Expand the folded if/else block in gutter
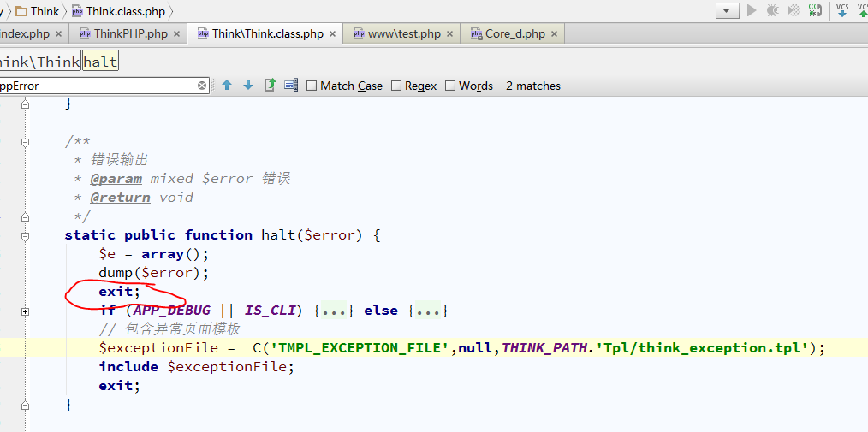 click(x=25, y=311)
